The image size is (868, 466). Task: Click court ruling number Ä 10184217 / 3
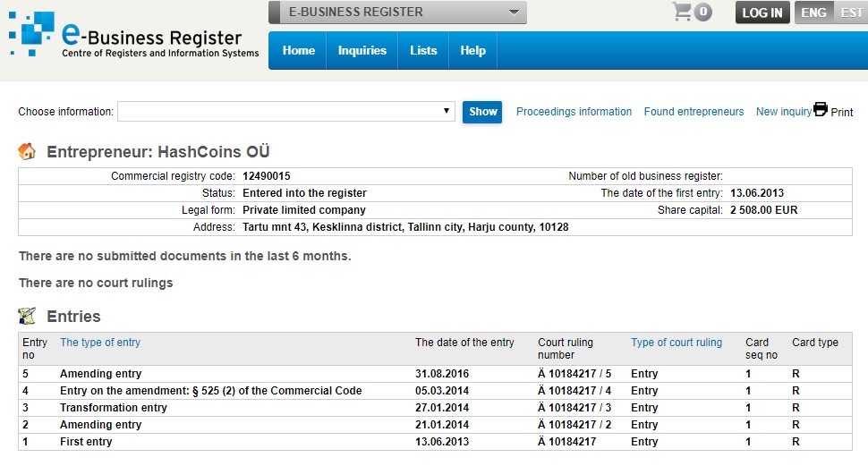[574, 407]
